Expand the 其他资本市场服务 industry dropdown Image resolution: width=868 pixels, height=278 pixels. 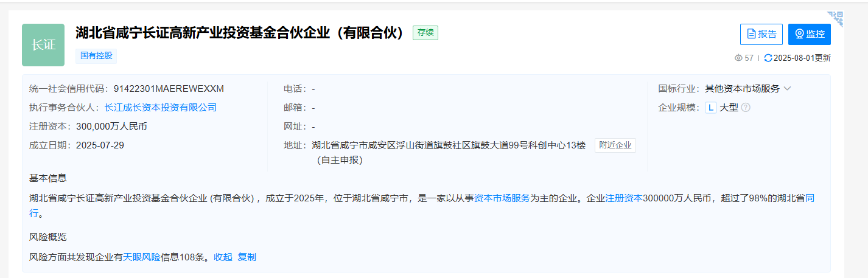coord(787,88)
